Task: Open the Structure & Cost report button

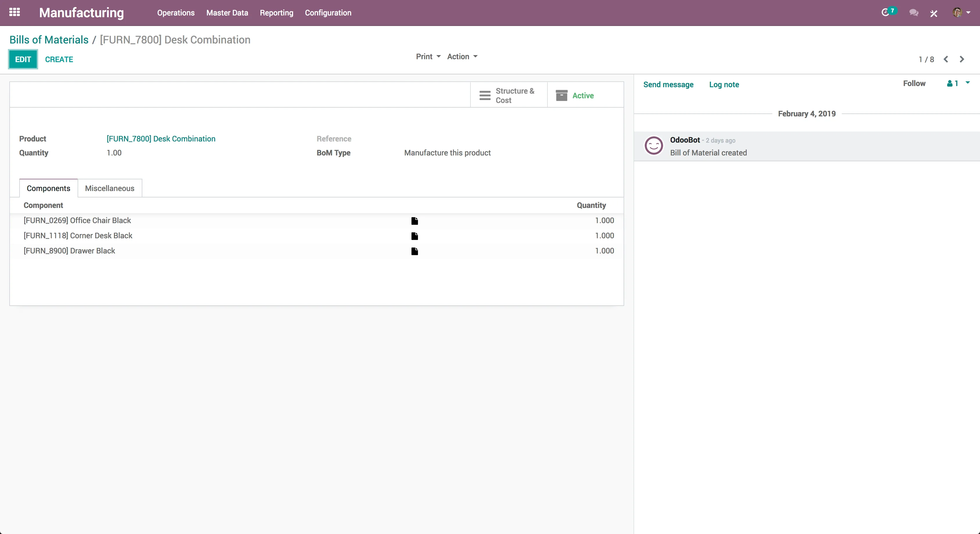Action: 509,95
